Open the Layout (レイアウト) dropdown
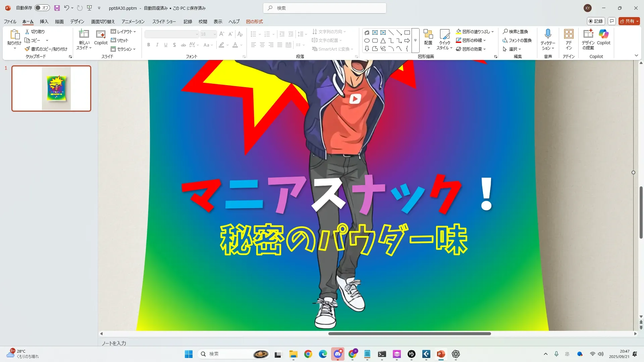 (123, 32)
